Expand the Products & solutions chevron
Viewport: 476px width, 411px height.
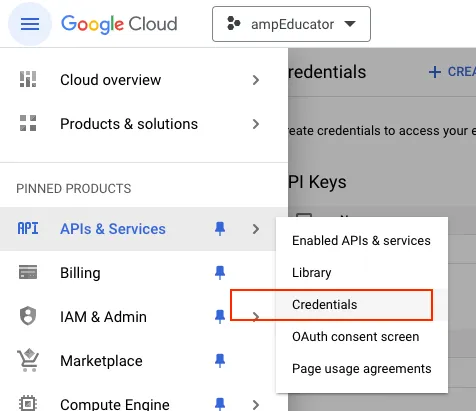point(256,124)
